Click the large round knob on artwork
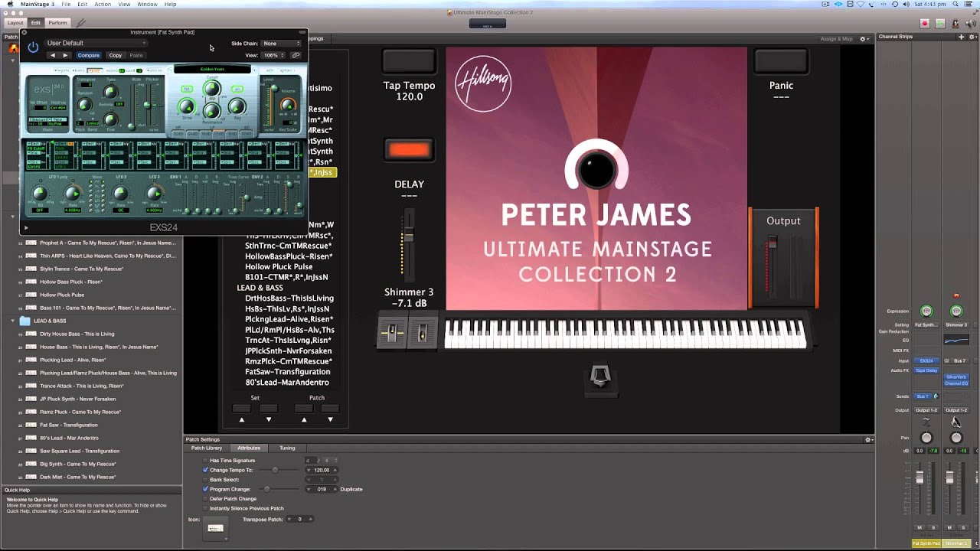Screen dimensions: 980x551 596,170
